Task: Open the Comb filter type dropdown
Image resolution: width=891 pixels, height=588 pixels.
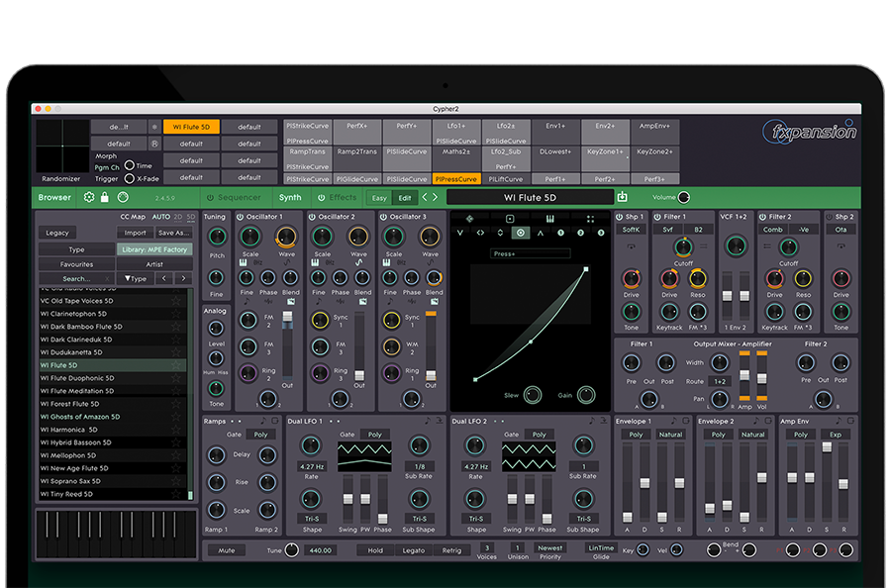Action: tap(773, 230)
